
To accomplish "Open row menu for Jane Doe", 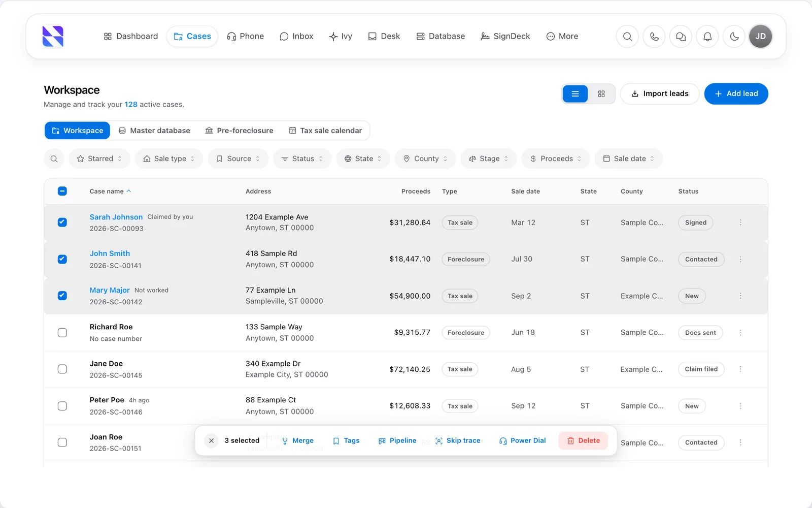I will (x=740, y=369).
